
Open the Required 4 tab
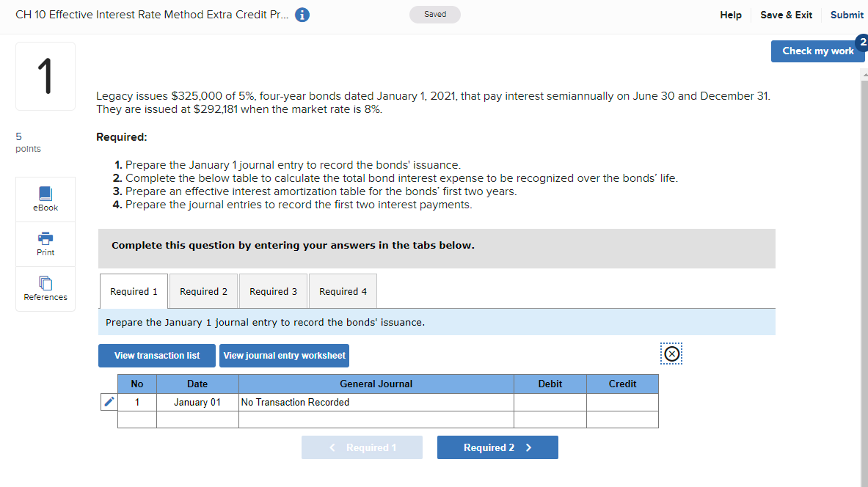pyautogui.click(x=343, y=290)
